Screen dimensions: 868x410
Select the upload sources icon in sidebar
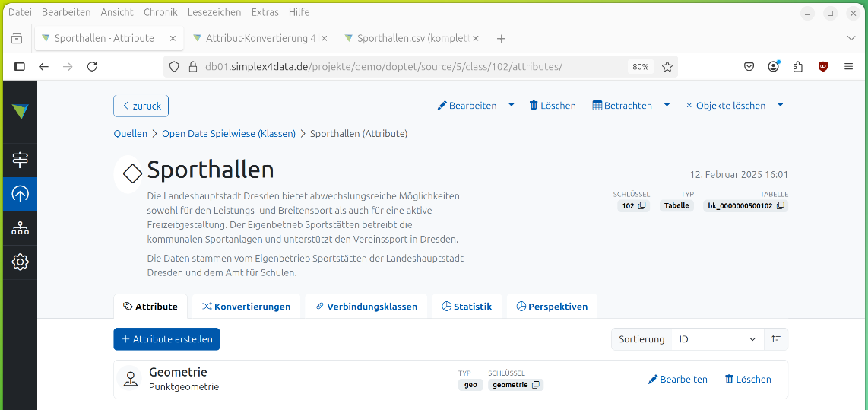20,194
